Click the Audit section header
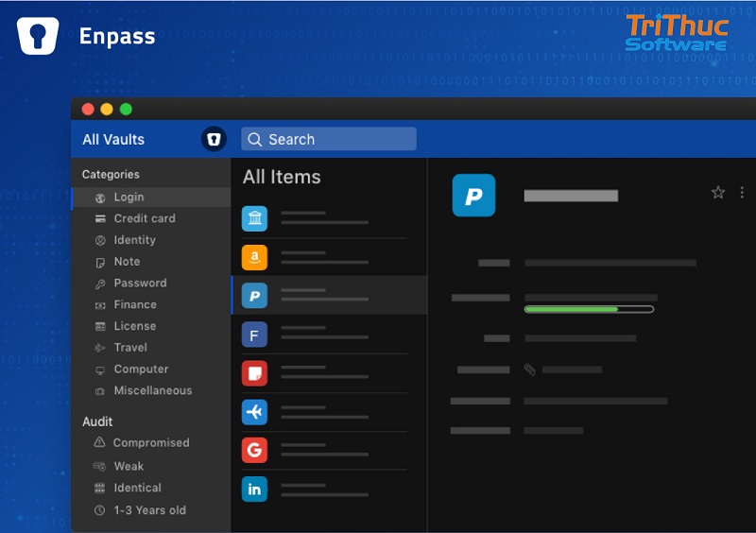Image resolution: width=756 pixels, height=533 pixels. (97, 421)
